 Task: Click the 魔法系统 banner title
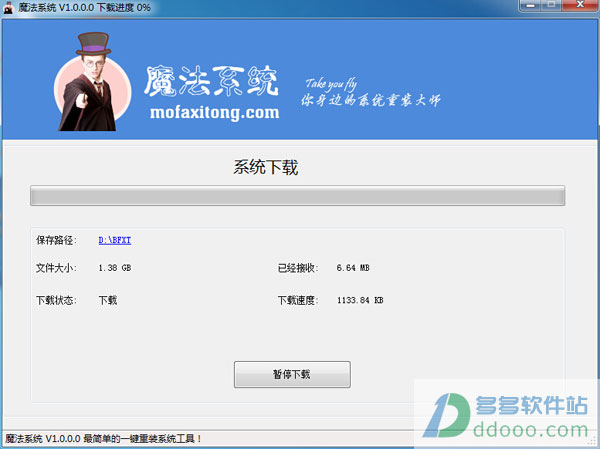pyautogui.click(x=211, y=81)
